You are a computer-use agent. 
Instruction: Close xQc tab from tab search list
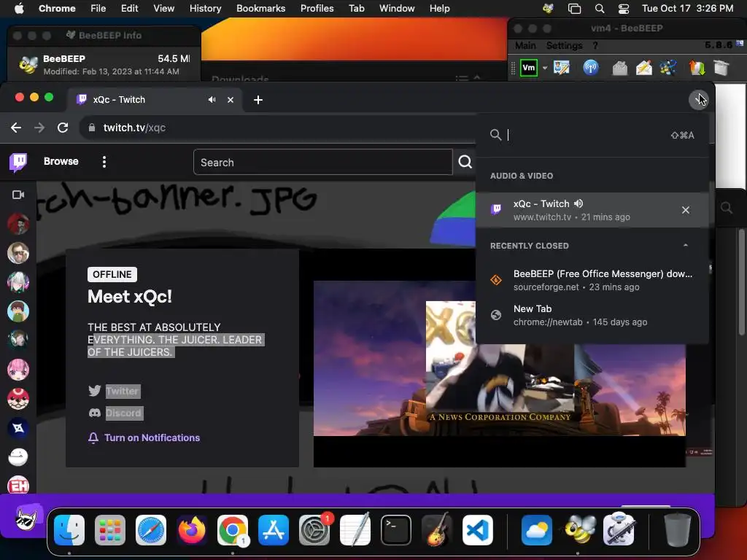[686, 210]
